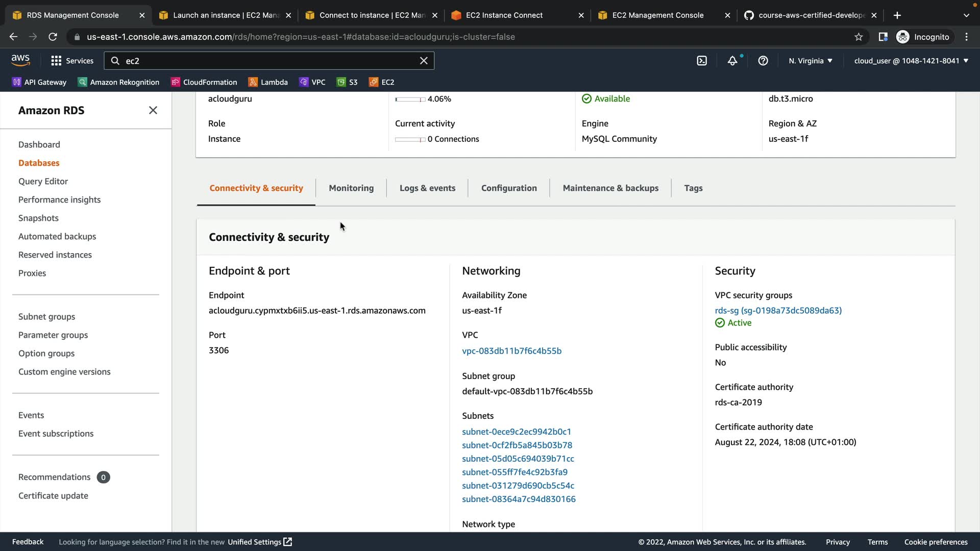This screenshot has height=551, width=980.
Task: Open CloudFormation favorite shortcut
Action: [x=204, y=82]
